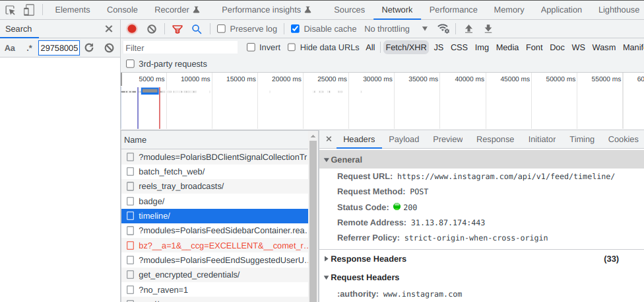Image resolution: width=644 pixels, height=302 pixels.
Task: Open the Payload tab
Action: [x=404, y=139]
